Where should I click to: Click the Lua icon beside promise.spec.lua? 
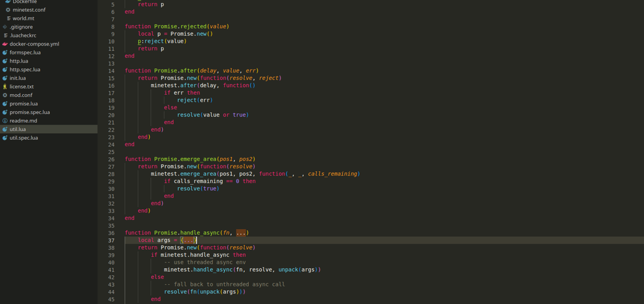5,112
